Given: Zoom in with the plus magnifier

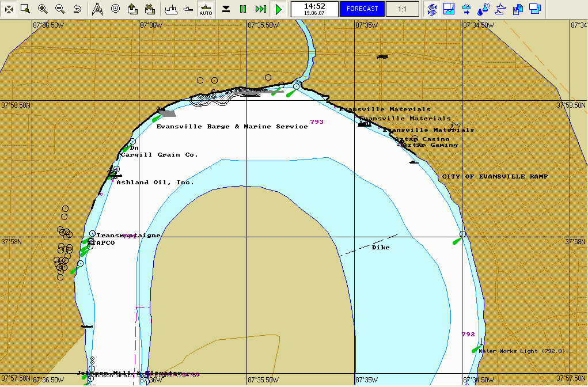Looking at the screenshot, I should tap(43, 9).
